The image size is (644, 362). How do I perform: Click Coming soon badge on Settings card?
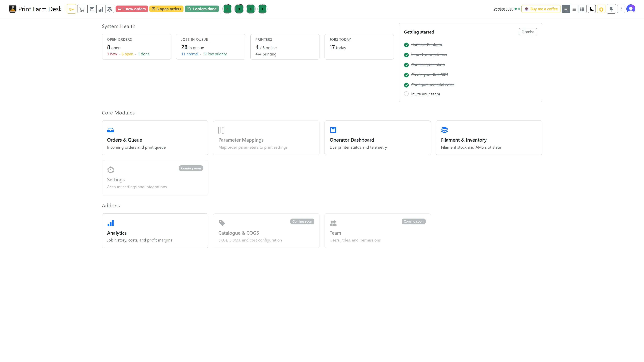(191, 168)
